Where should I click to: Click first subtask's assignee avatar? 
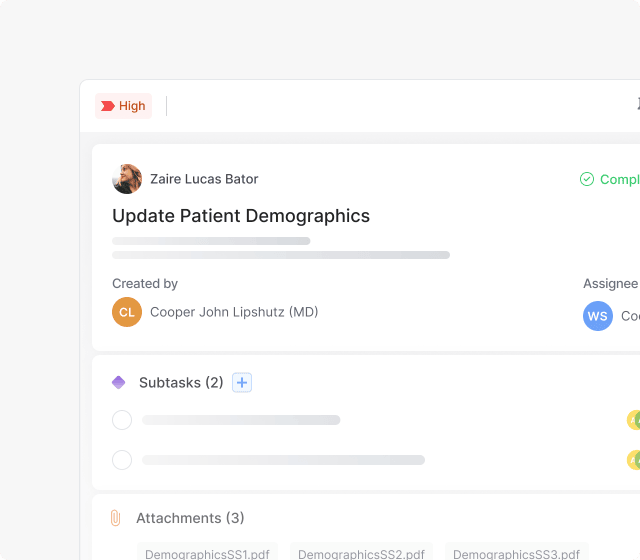click(634, 420)
